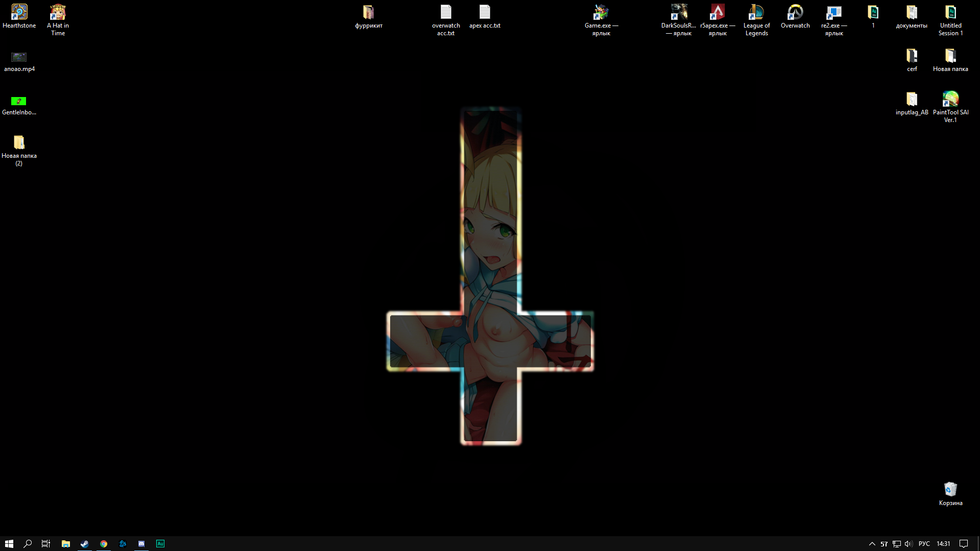Show hidden system tray icons

point(872,543)
